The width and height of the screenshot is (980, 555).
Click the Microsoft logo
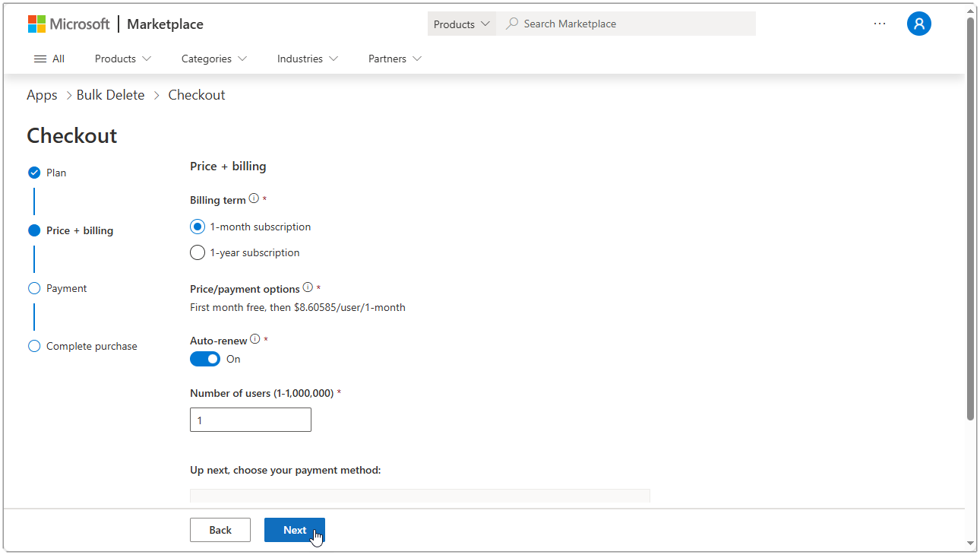[68, 24]
